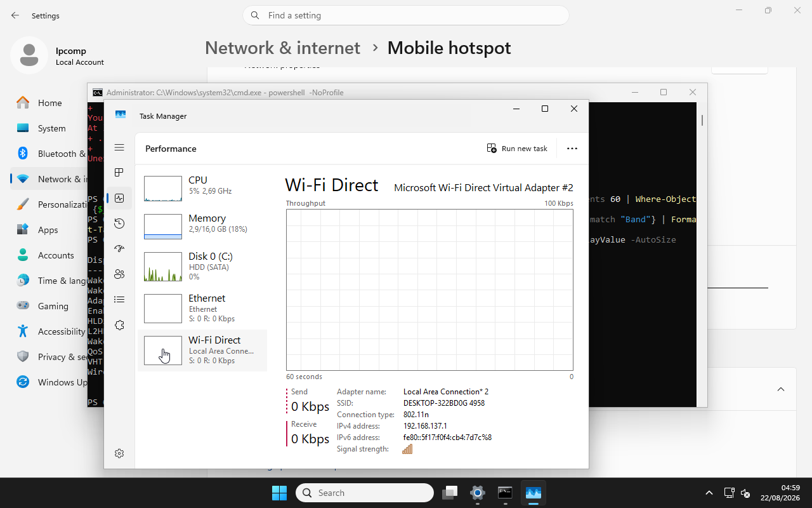Image resolution: width=812 pixels, height=508 pixels.
Task: Select the Performance page icon in Task Manager
Action: (x=119, y=198)
